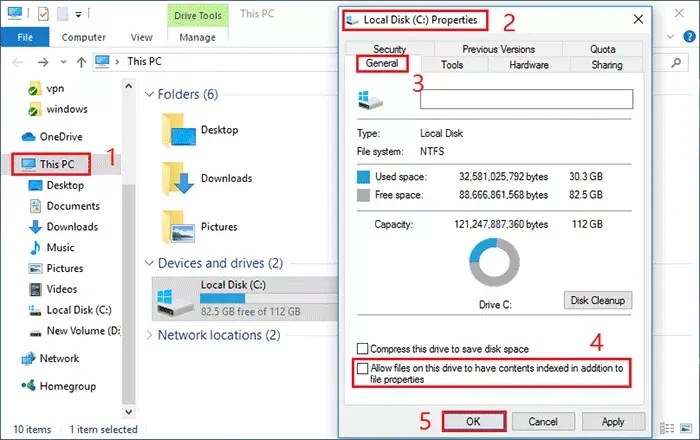Image resolution: width=700 pixels, height=440 pixels.
Task: Collapse the Devices and drives (2) section
Action: click(149, 263)
